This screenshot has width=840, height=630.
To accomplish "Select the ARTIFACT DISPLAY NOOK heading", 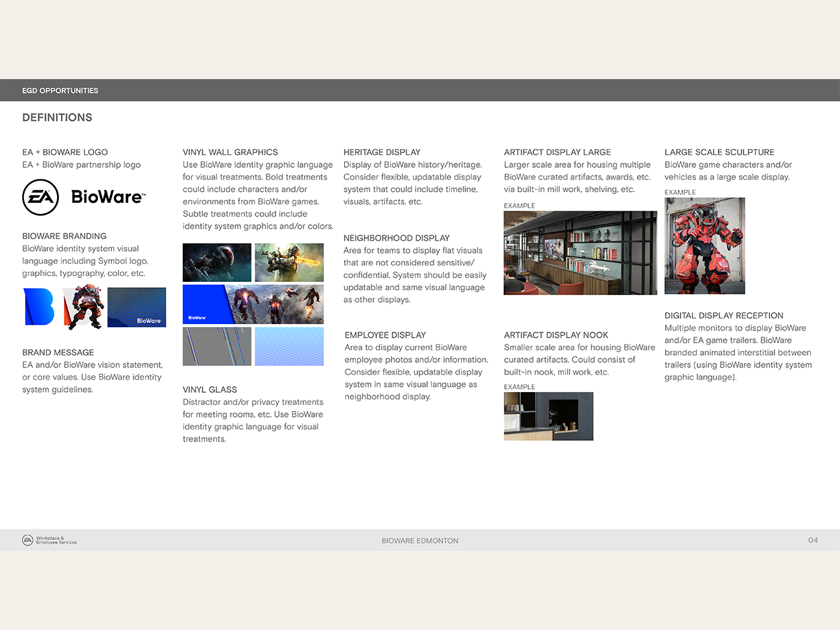I will 556,335.
